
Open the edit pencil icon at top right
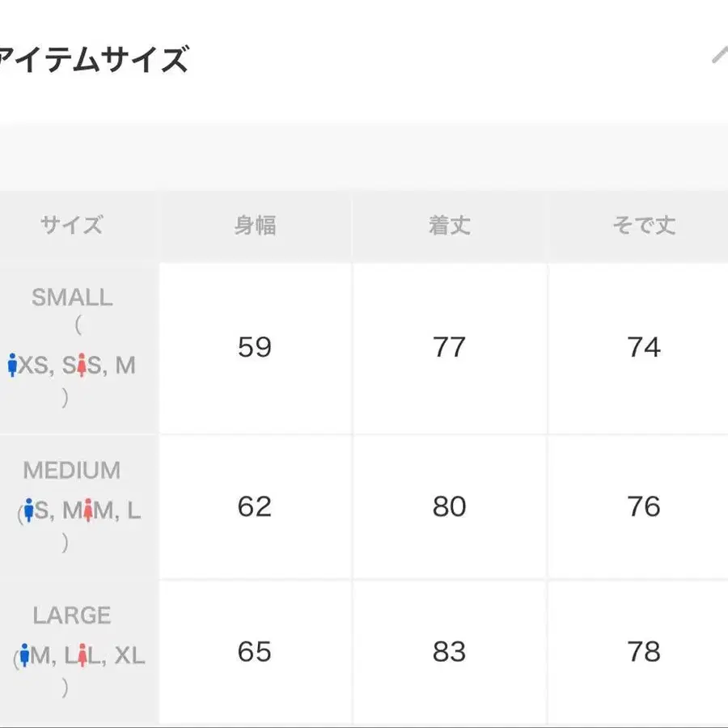point(718,55)
